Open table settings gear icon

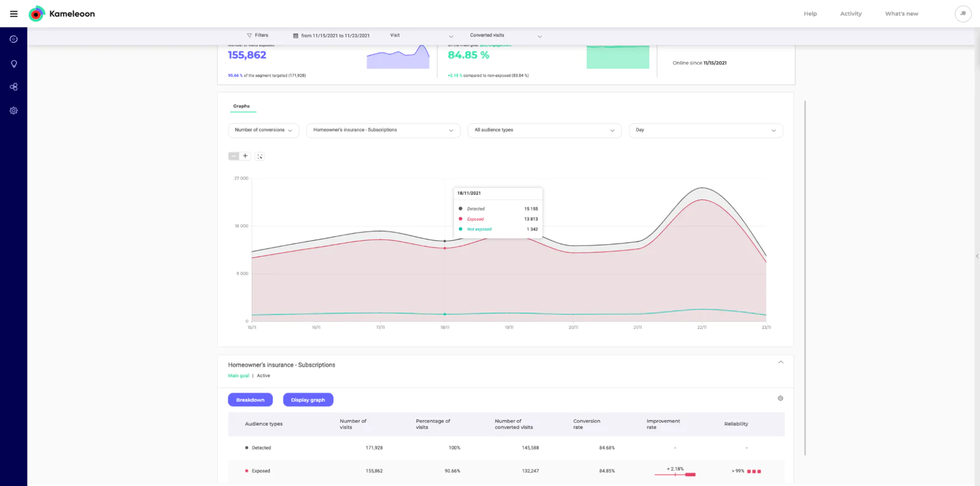780,398
